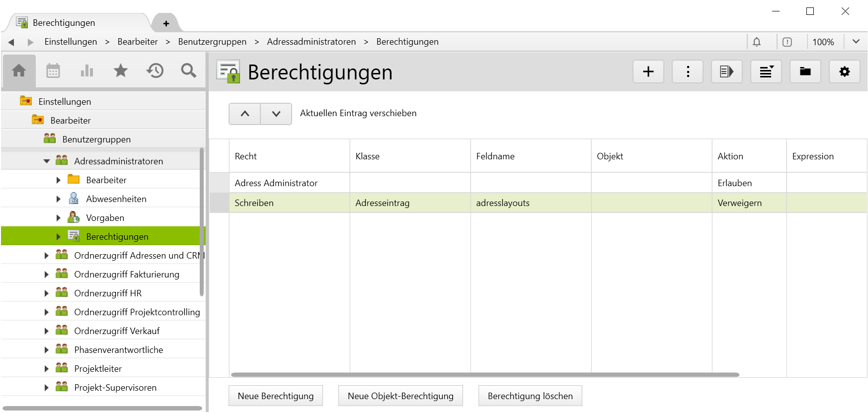Select Benutzergruppen in the breadcrumb path

(x=212, y=42)
